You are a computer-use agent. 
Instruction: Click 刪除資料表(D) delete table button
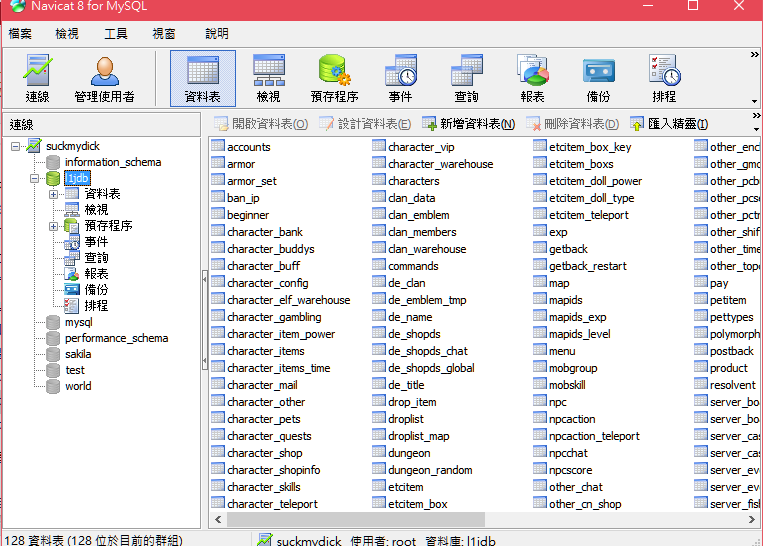pos(573,124)
